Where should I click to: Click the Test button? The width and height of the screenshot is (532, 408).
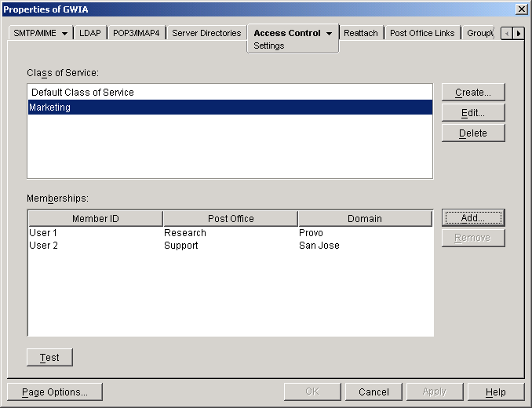49,358
